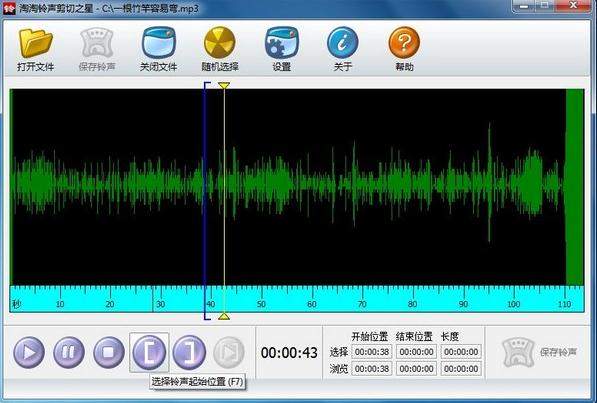Screen dimensions: 597x403
Task: Pause audio with the pause button
Action: 69,352
